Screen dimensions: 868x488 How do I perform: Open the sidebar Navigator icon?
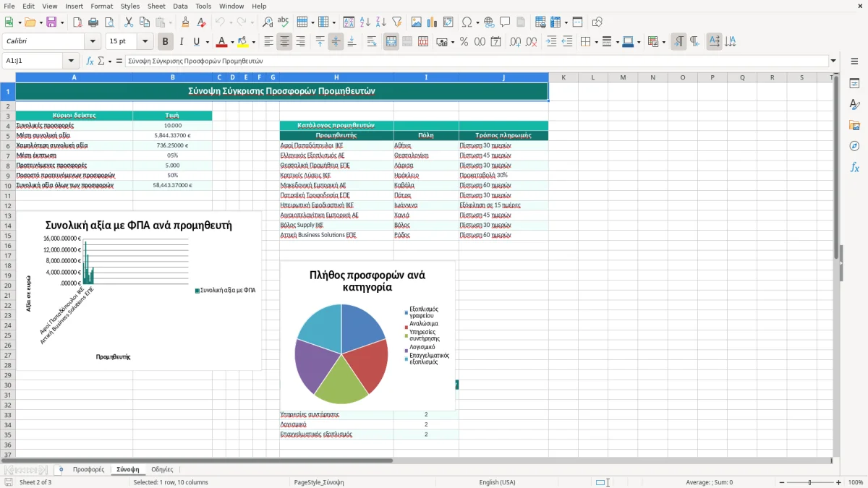[x=854, y=146]
